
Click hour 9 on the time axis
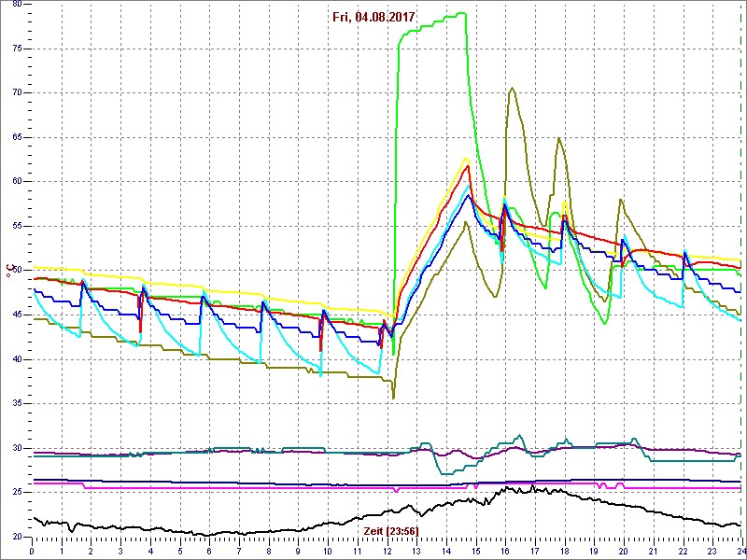coord(298,551)
